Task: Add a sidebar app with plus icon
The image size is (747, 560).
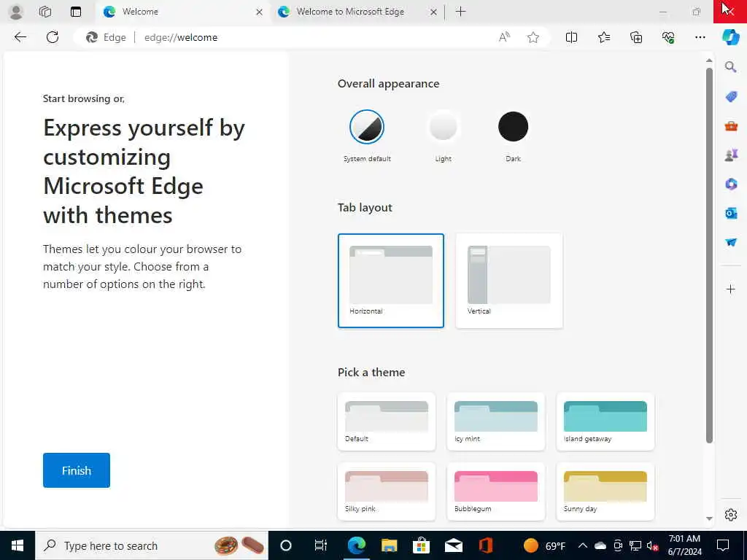Action: coord(731,289)
